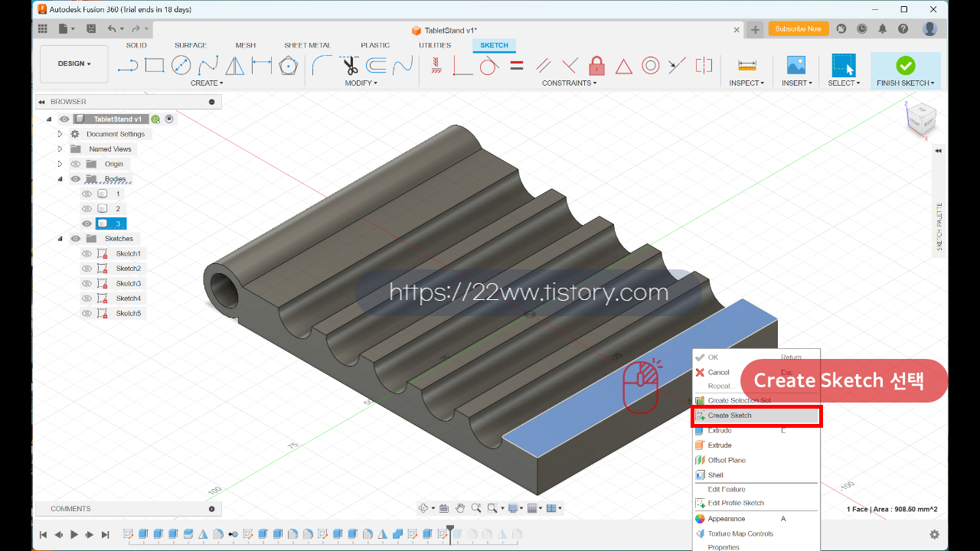This screenshot has width=980, height=551.
Task: Apply the Concentric constraint
Action: [x=651, y=66]
